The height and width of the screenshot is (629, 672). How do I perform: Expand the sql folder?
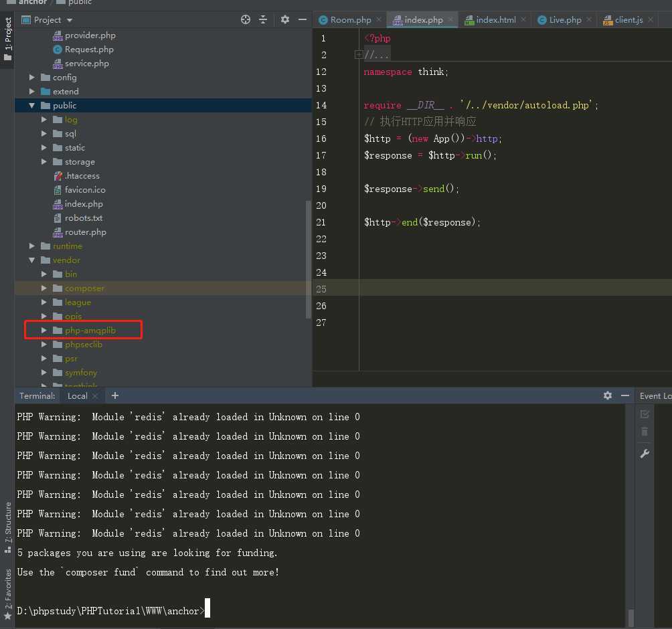[44, 134]
